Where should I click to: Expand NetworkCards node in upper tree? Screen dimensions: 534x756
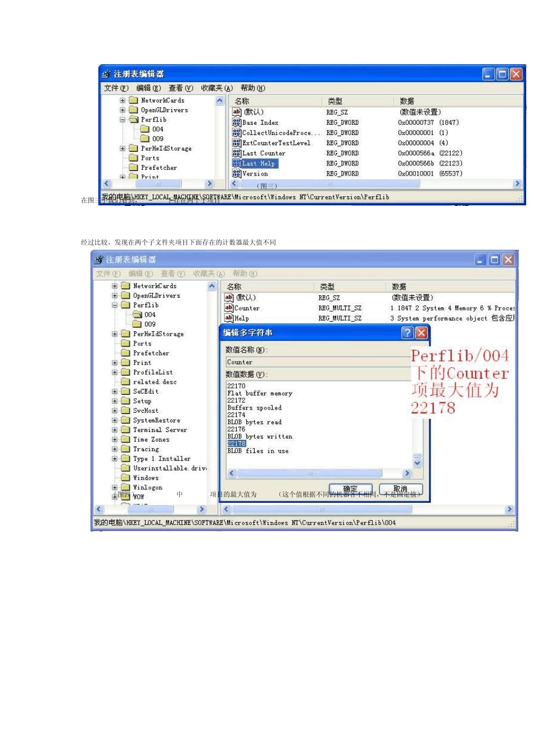(122, 101)
